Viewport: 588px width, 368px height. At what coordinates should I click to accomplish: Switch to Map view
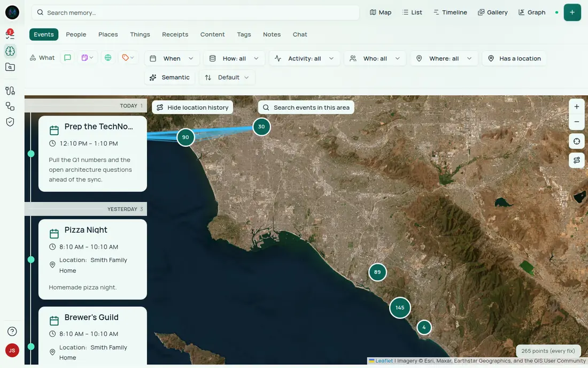(x=380, y=12)
